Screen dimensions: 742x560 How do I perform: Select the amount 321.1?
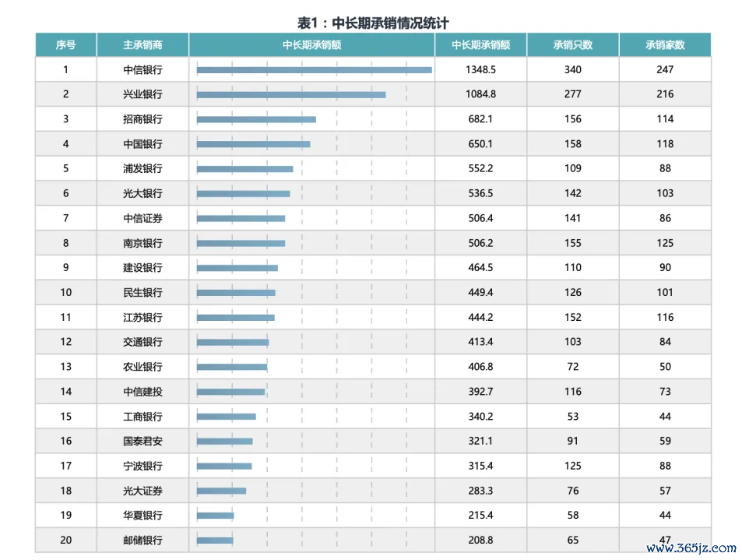(x=481, y=441)
